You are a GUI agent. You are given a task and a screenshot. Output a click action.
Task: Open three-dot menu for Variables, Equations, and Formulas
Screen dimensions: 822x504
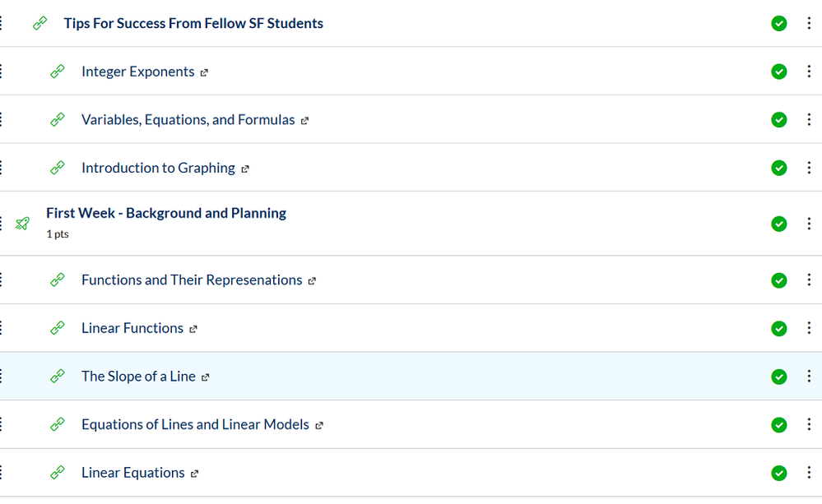(810, 120)
